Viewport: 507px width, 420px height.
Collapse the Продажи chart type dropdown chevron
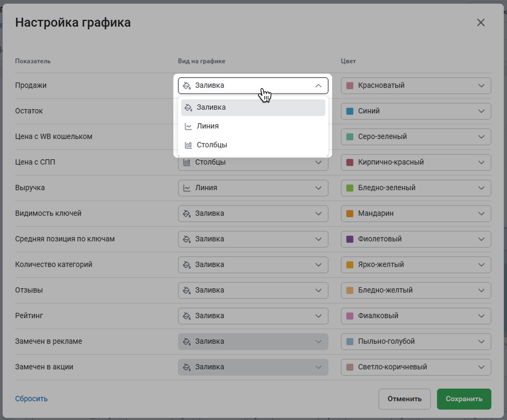point(318,86)
